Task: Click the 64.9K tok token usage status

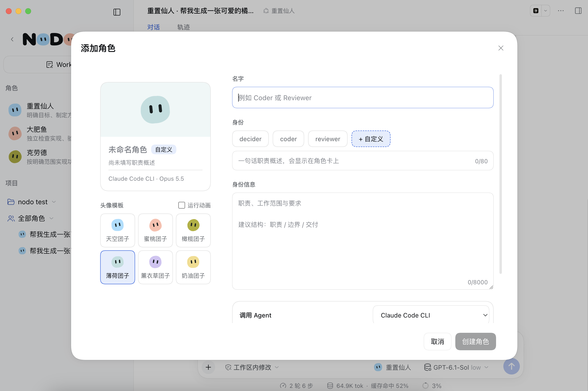Action: (368, 386)
